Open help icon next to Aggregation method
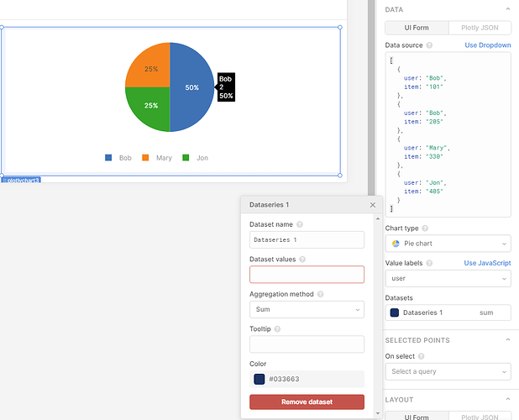Screen dimensions: 519x420 click(x=320, y=294)
